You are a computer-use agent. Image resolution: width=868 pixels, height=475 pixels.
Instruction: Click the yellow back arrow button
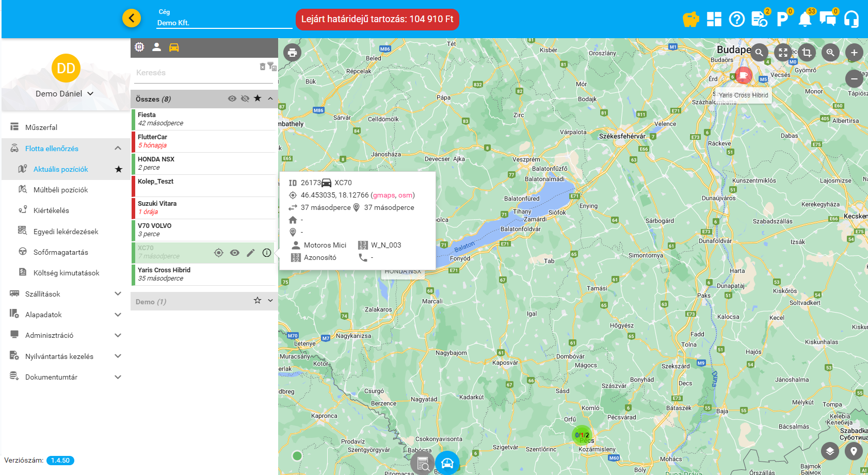(x=132, y=19)
